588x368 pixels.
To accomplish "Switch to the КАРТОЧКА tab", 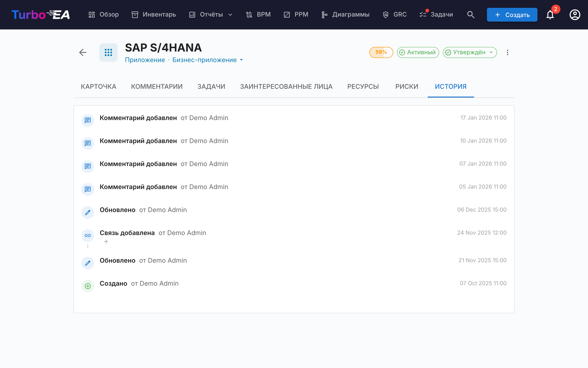I will click(98, 87).
